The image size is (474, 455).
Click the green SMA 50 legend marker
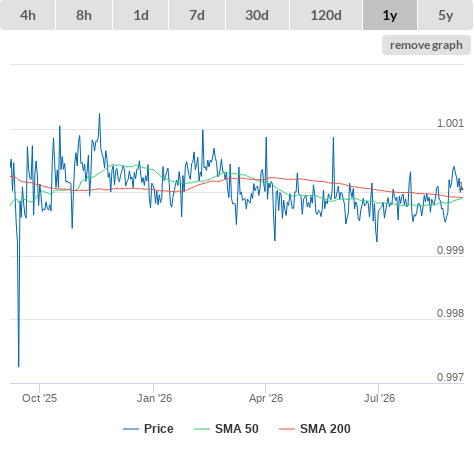(x=202, y=429)
